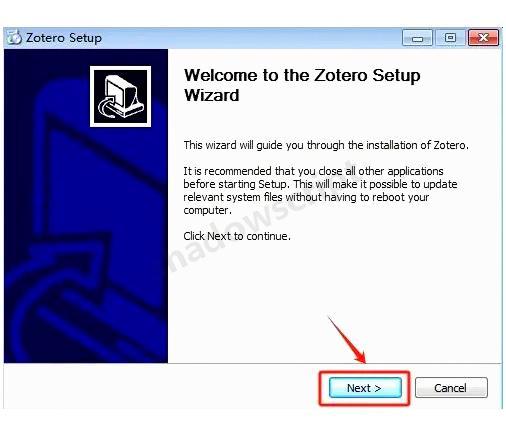
Task: Click the installer computer icon in the blue sidebar
Action: pos(120,96)
